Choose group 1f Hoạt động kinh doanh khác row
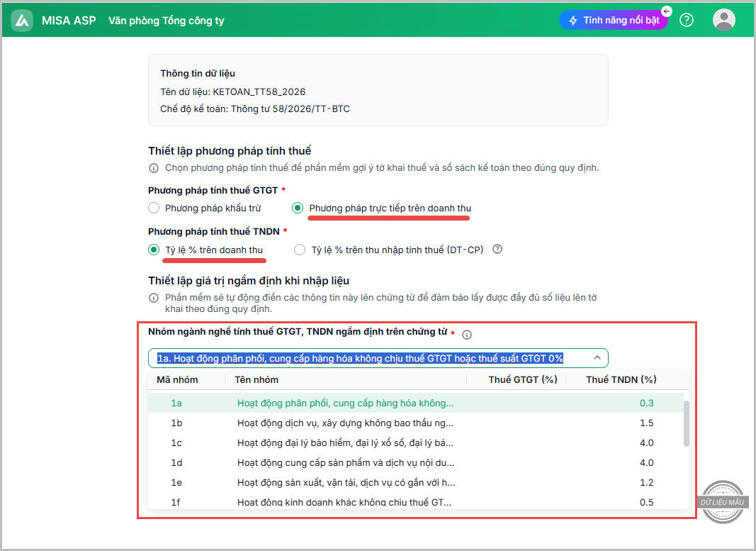 [415, 501]
